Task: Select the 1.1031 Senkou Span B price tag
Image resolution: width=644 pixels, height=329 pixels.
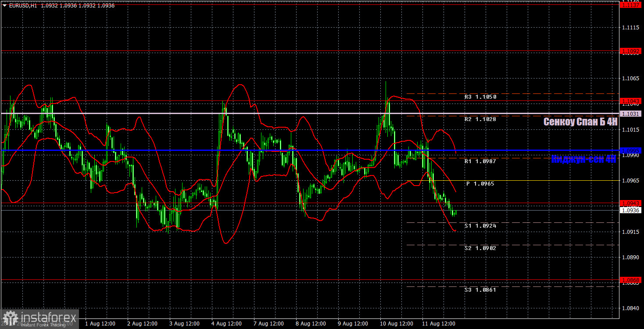Action: pyautogui.click(x=631, y=114)
